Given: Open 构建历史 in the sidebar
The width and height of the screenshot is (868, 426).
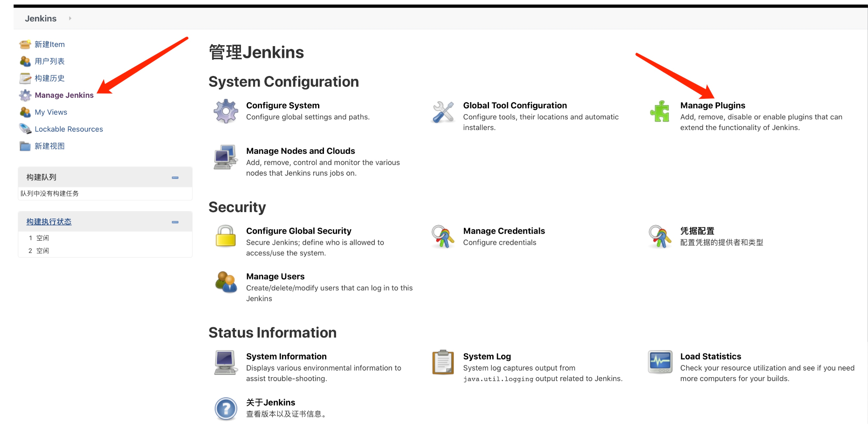Looking at the screenshot, I should 50,78.
